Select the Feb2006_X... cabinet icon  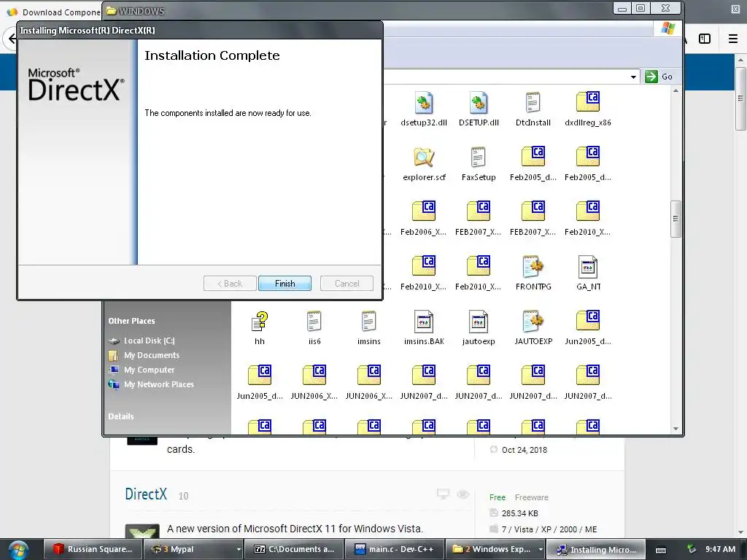[424, 212]
